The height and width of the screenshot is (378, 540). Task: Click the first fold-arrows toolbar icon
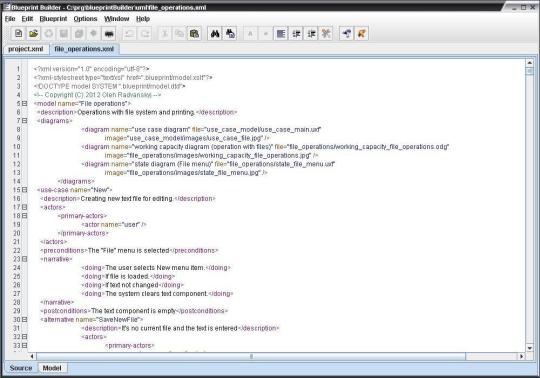(x=296, y=34)
